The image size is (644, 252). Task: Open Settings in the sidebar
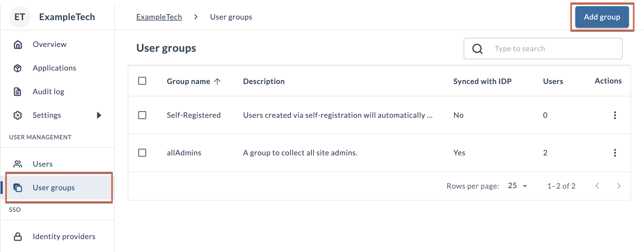57,115
